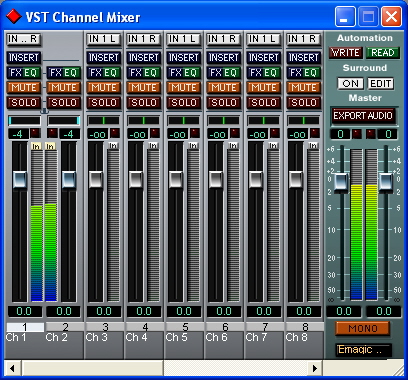Open EQ for Ch 4
Image resolution: width=408 pixels, height=380 pixels.
point(152,73)
